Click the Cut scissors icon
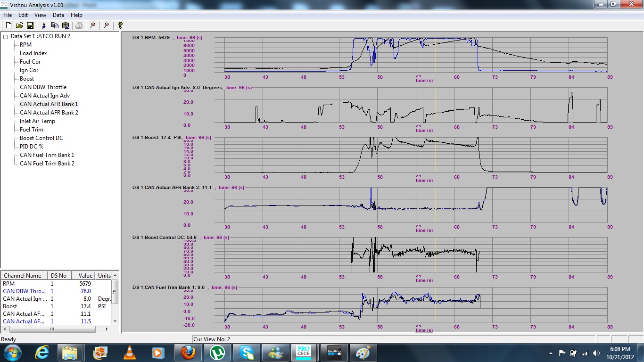The width and height of the screenshot is (644, 362). click(x=44, y=25)
